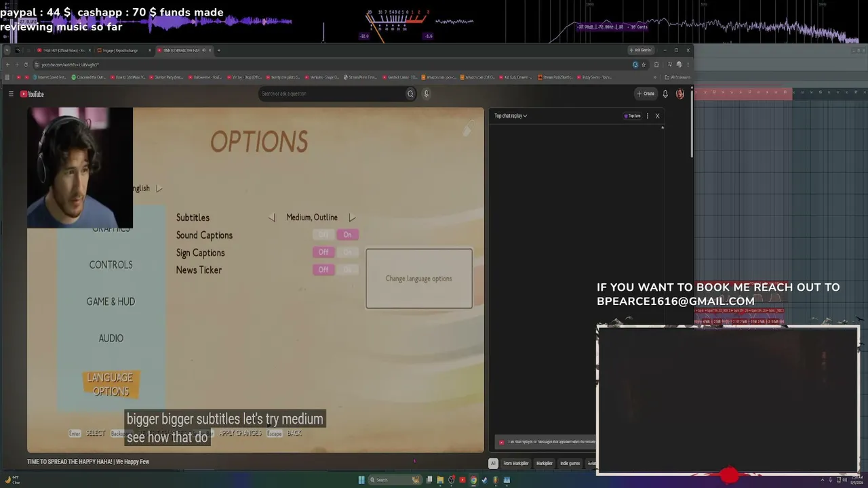Image resolution: width=868 pixels, height=488 pixels.
Task: Choose previous Subtitles size with left arrow
Action: (x=272, y=218)
